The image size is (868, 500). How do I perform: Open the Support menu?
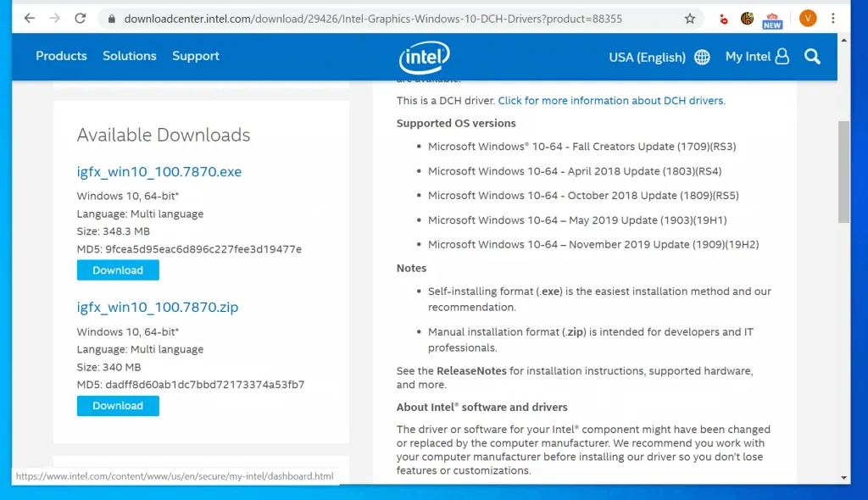196,56
